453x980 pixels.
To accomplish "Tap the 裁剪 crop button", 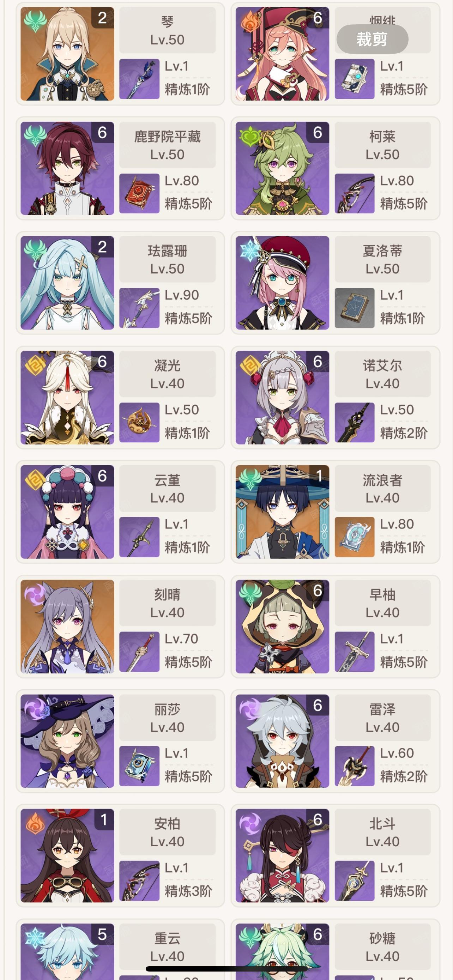I will coord(372,39).
